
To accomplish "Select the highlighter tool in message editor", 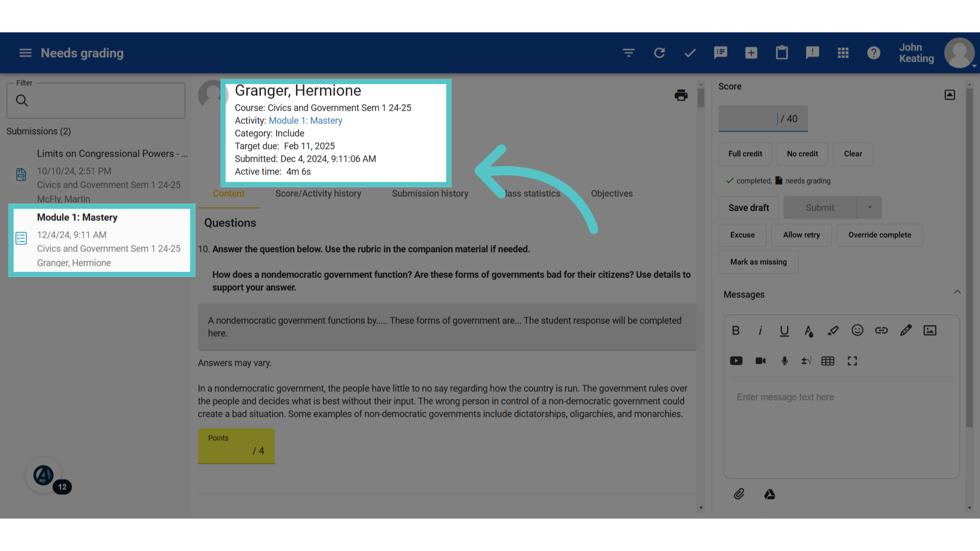I will click(x=833, y=331).
